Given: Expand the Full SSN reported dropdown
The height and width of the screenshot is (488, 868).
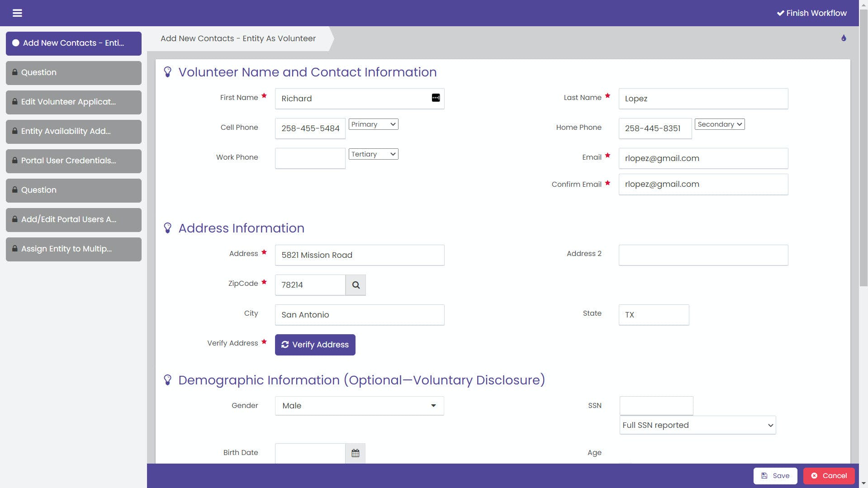Looking at the screenshot, I should pos(697,425).
